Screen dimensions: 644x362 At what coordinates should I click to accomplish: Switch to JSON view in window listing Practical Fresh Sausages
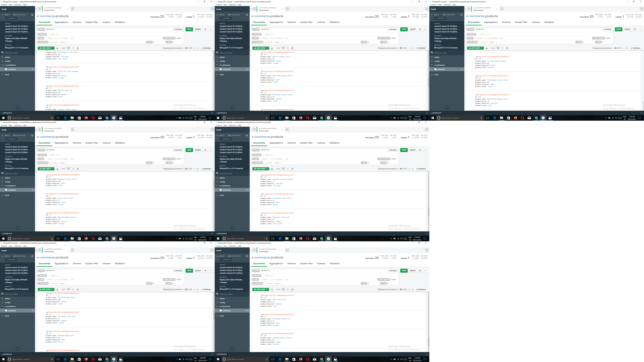pyautogui.click(x=73, y=48)
